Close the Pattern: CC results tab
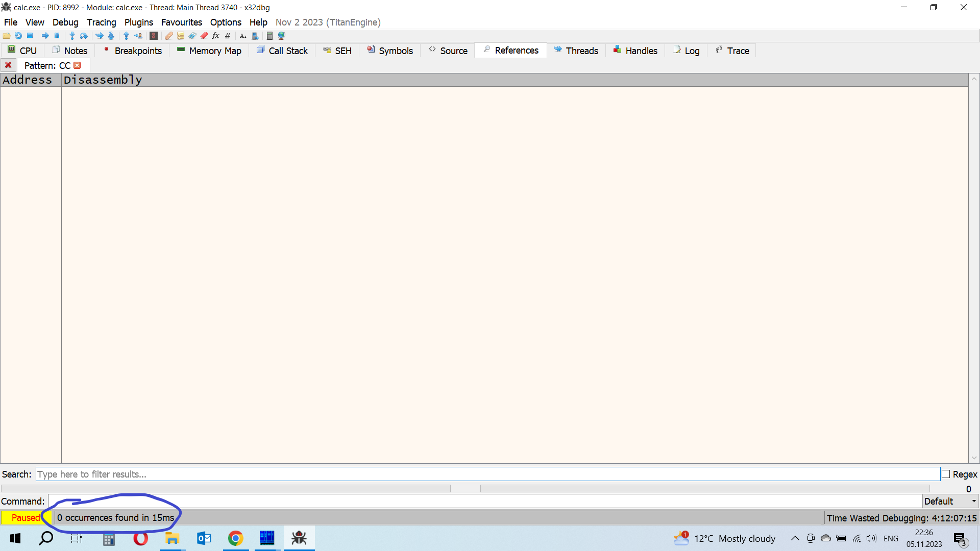This screenshot has height=551, width=980. tap(77, 65)
